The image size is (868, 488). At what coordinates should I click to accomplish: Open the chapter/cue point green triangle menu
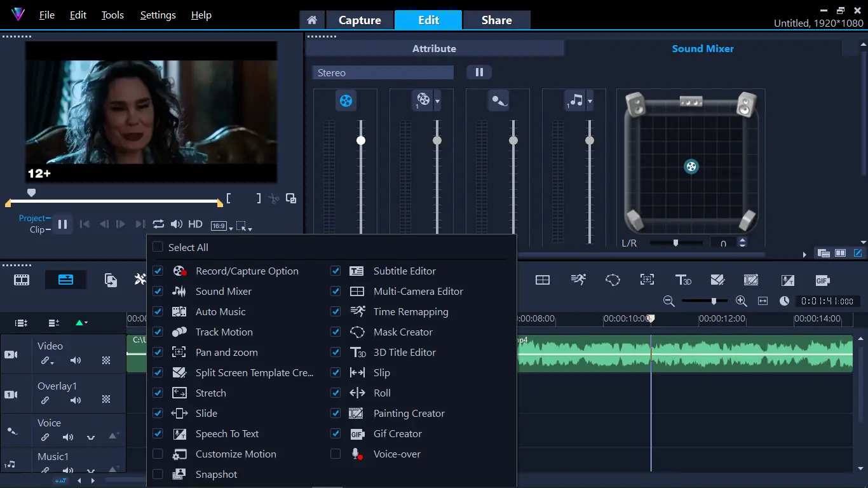coord(81,323)
